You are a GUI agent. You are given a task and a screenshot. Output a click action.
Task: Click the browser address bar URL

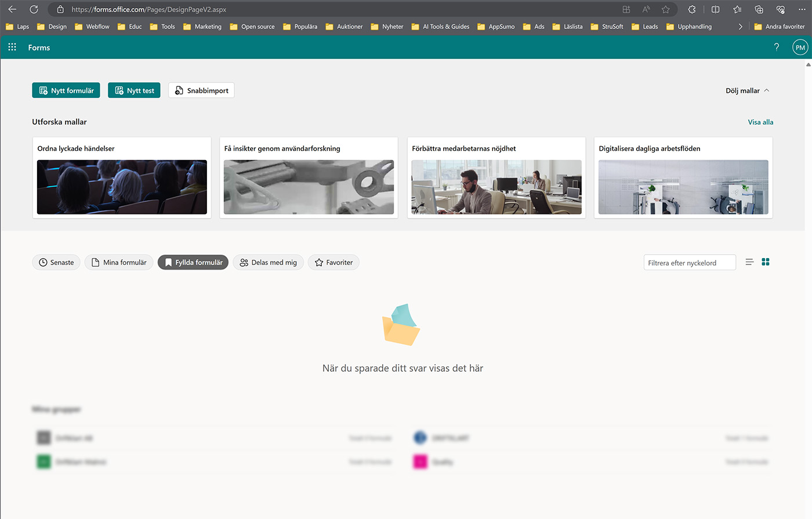point(148,10)
